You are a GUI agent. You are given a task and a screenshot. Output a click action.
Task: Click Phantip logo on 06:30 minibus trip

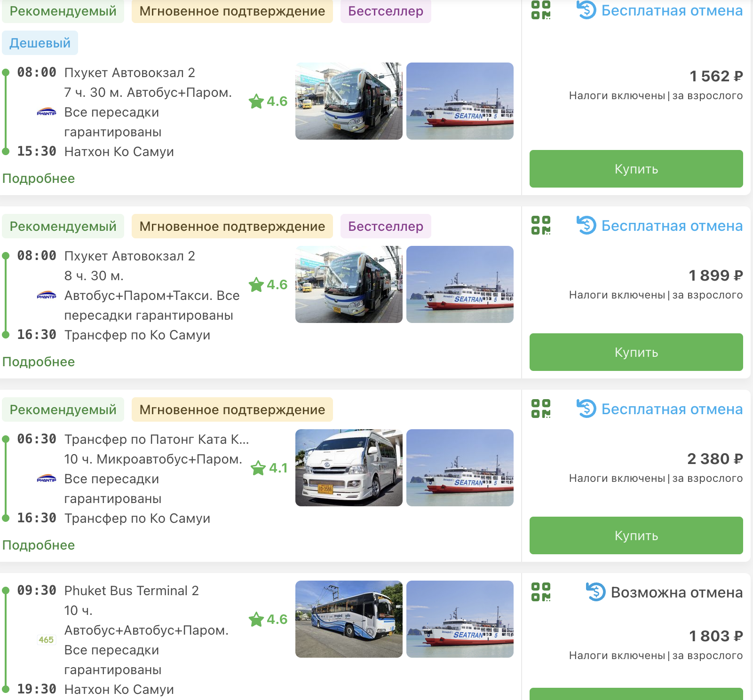tap(47, 479)
